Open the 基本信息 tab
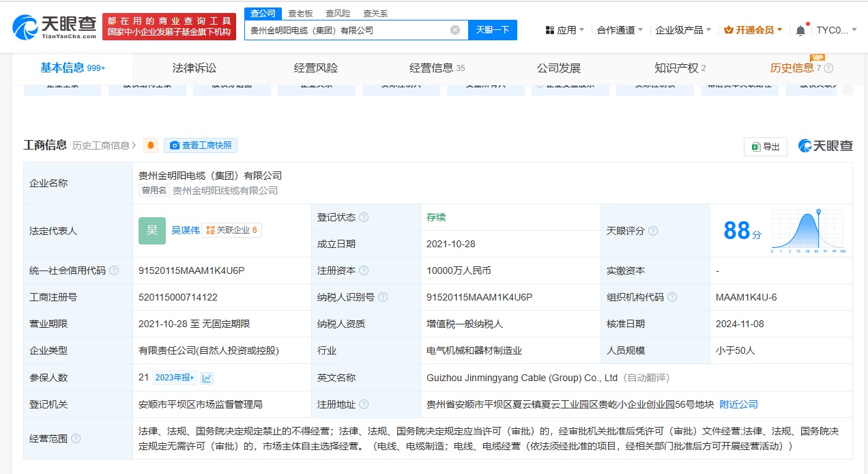The width and height of the screenshot is (868, 474). pyautogui.click(x=73, y=68)
